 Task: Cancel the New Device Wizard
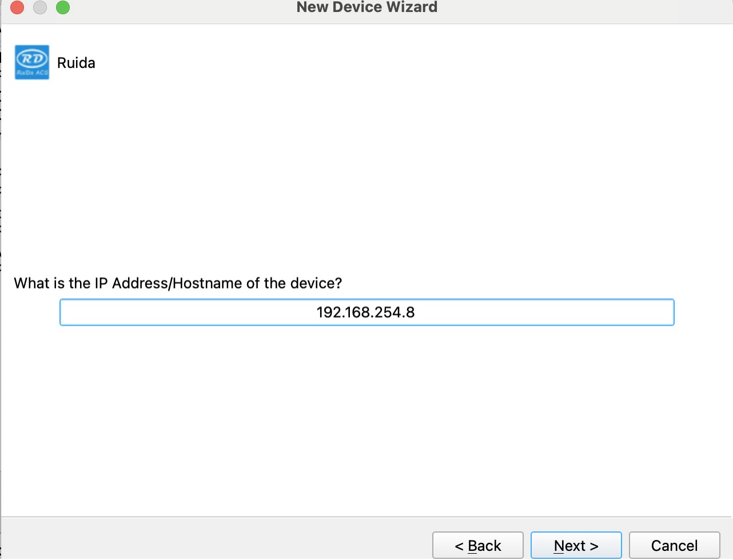674,546
